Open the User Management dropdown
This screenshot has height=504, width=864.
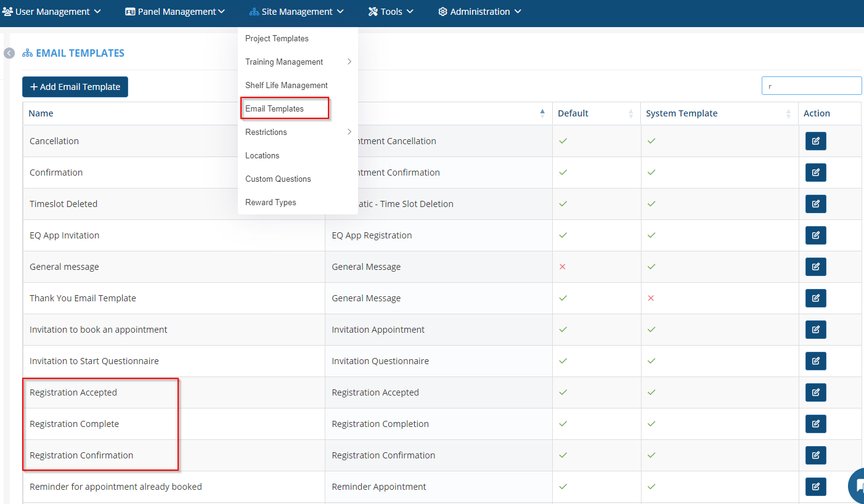point(52,12)
